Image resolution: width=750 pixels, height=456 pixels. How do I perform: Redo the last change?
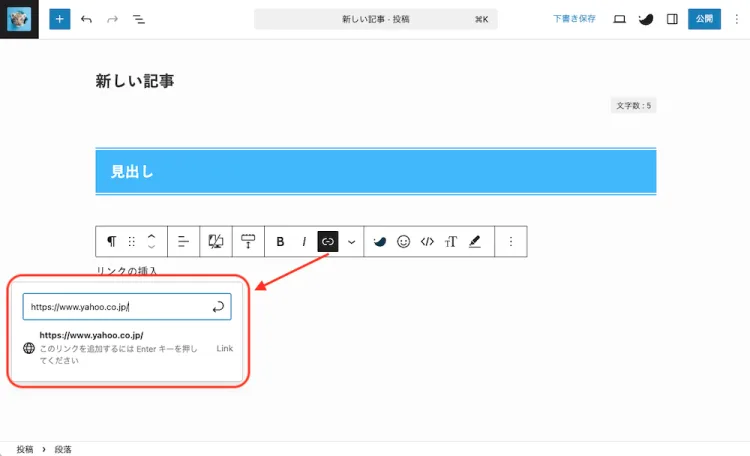(x=112, y=19)
